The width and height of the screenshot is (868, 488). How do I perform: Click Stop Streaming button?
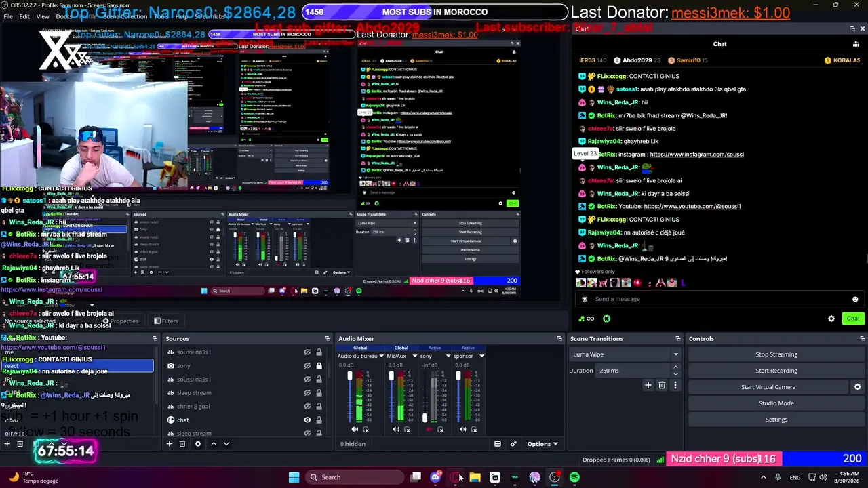[x=776, y=354]
